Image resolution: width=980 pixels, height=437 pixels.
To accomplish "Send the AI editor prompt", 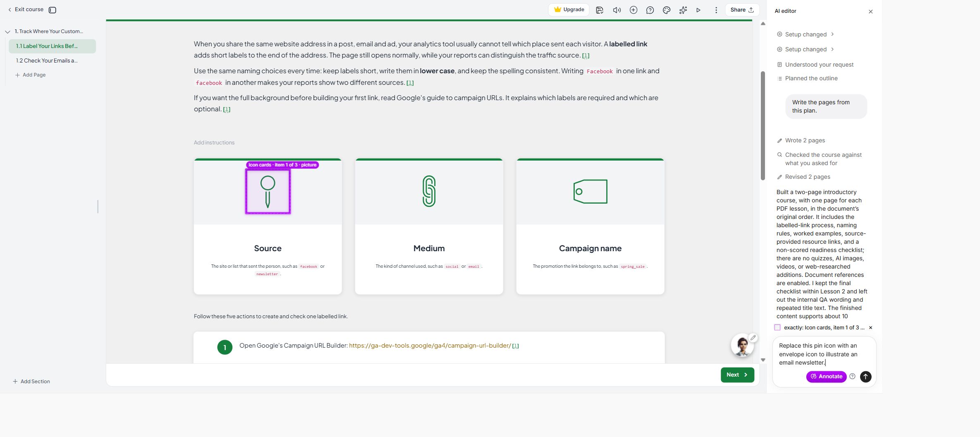I will [865, 377].
